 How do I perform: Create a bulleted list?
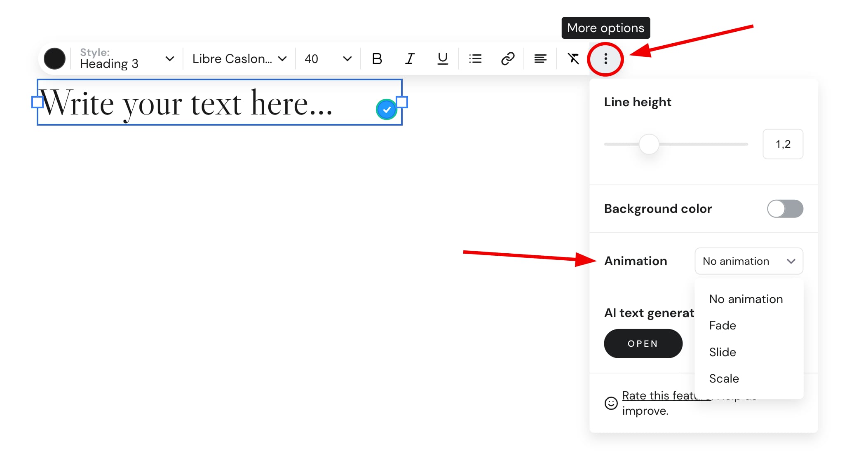tap(475, 58)
